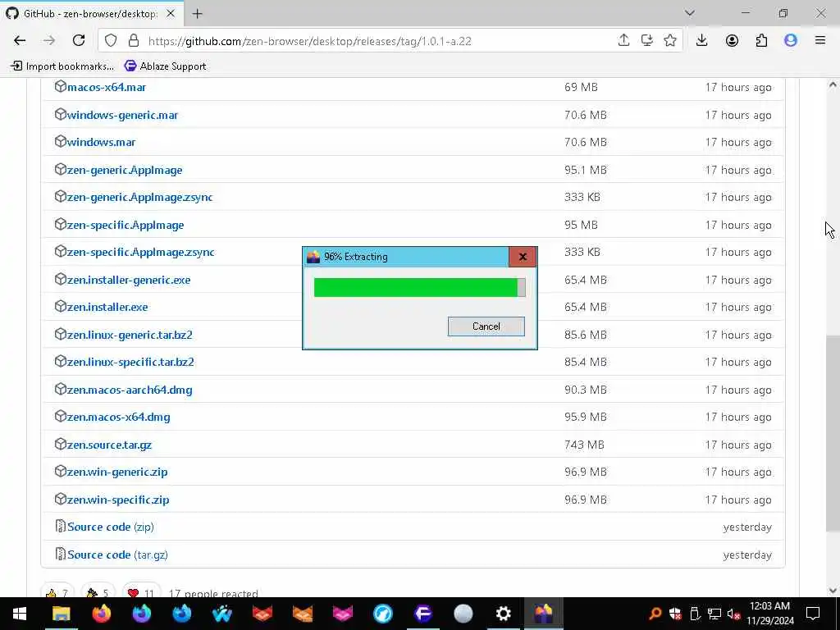Download zen.macos-x64.dmg
The height and width of the screenshot is (630, 840).
click(x=119, y=418)
